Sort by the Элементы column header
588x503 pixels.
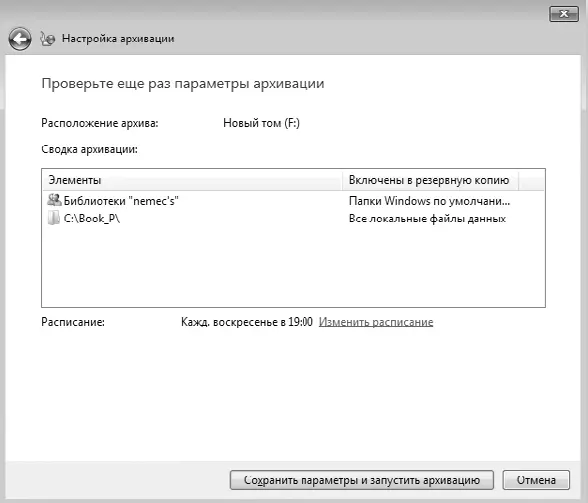pyautogui.click(x=192, y=180)
